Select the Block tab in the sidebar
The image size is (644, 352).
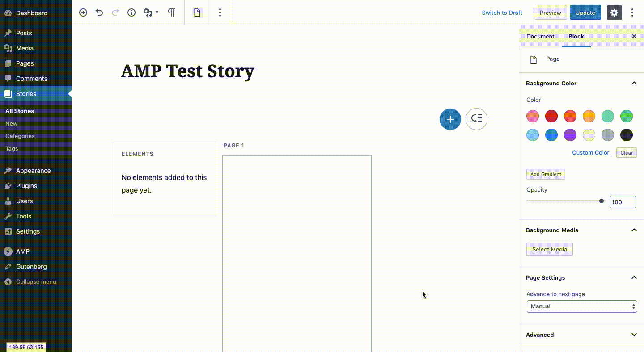tap(576, 36)
